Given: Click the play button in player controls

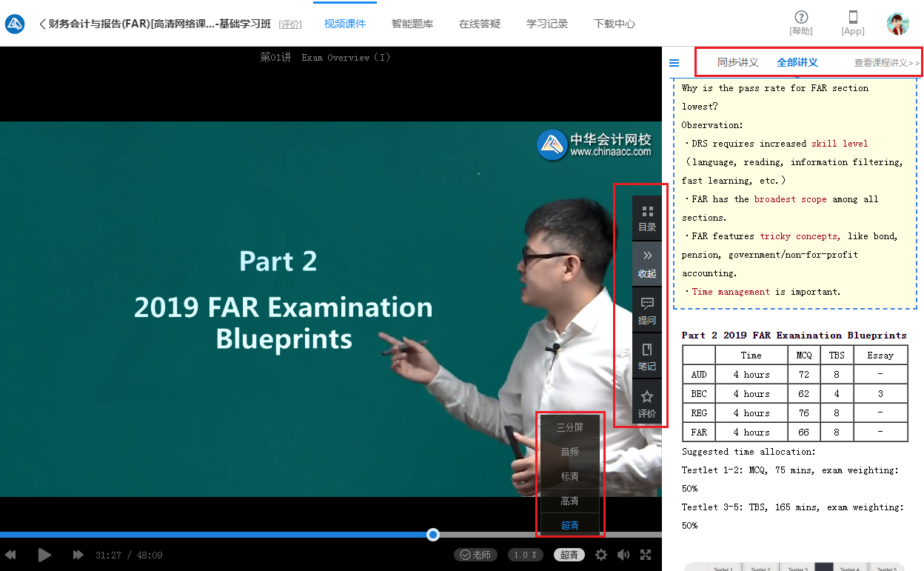Looking at the screenshot, I should point(44,554).
